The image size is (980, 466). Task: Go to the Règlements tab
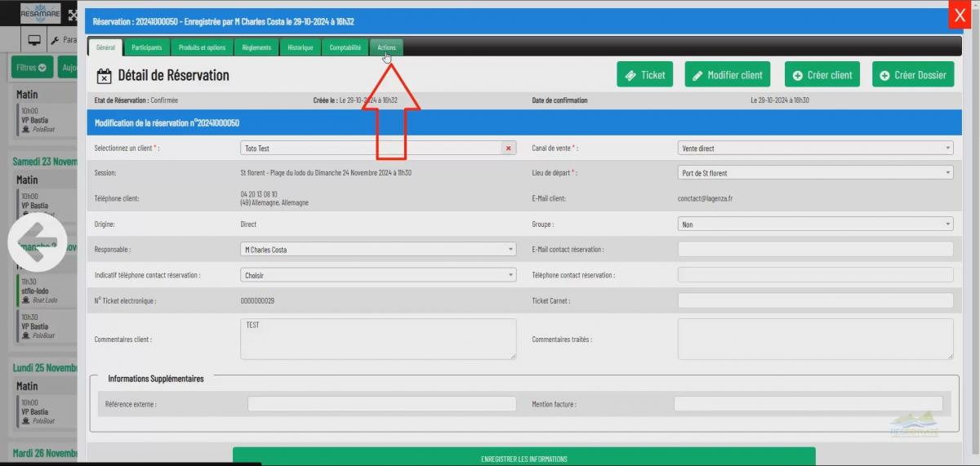(256, 47)
